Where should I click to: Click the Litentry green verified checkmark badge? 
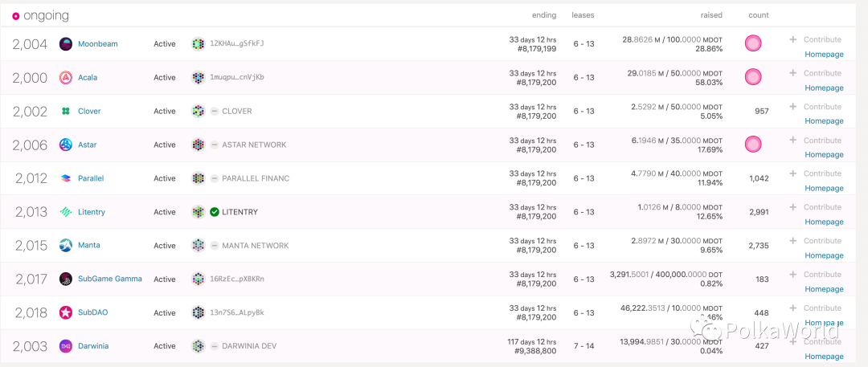click(x=215, y=212)
